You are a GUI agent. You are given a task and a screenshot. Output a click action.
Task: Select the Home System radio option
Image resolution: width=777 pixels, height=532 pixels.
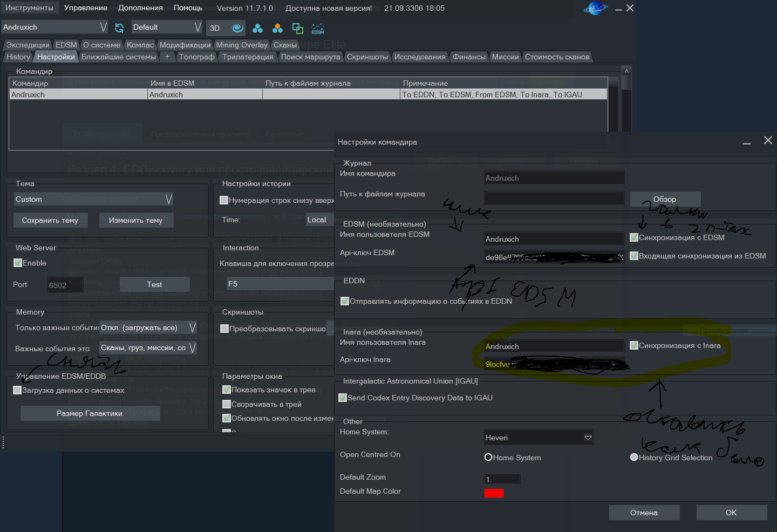click(488, 458)
